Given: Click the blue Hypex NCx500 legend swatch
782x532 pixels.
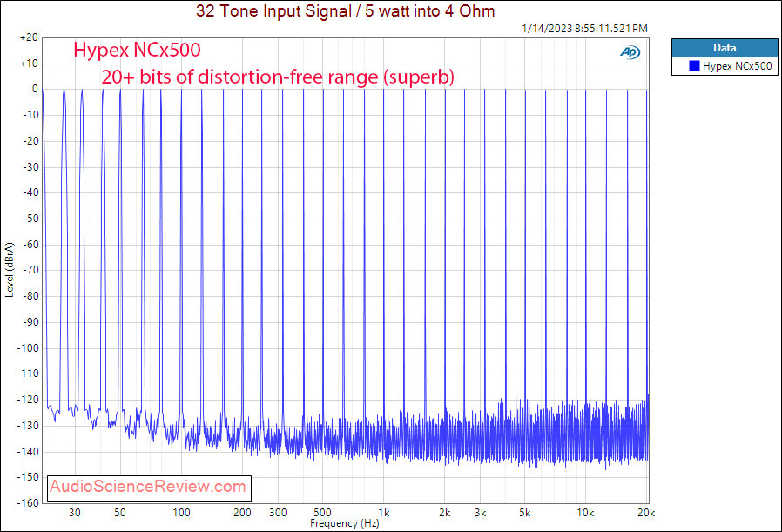Looking at the screenshot, I should [694, 66].
